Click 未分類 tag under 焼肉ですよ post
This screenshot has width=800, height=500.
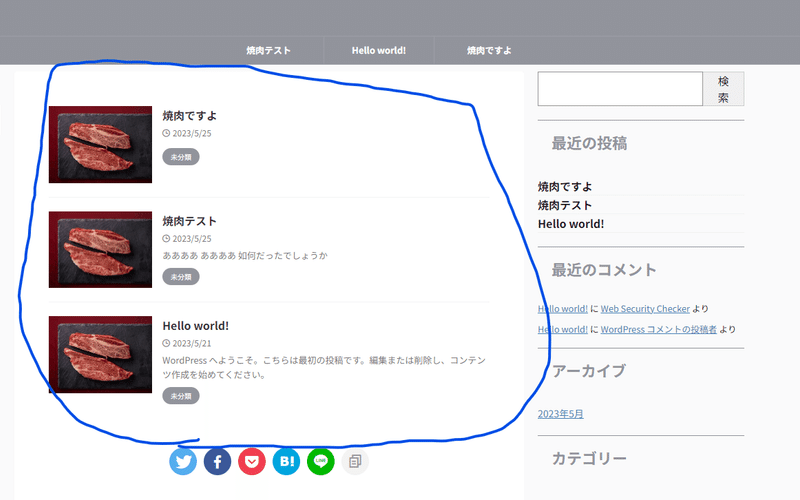click(181, 157)
